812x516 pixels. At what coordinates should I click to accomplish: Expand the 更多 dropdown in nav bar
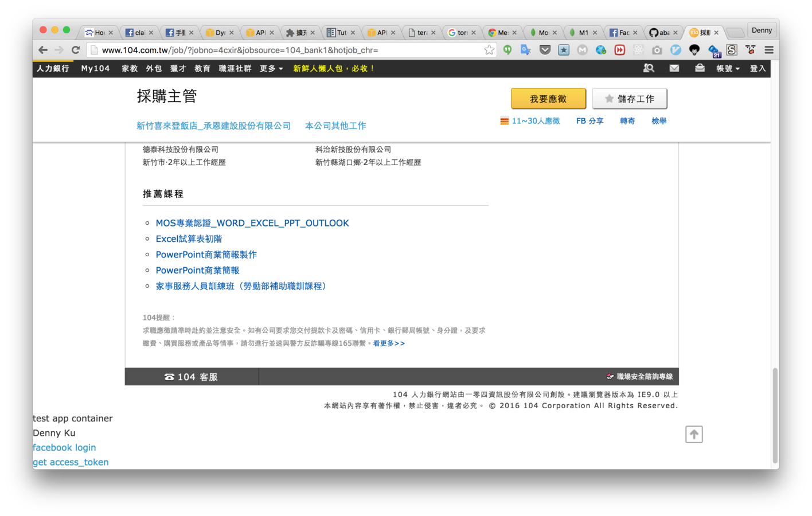[271, 68]
